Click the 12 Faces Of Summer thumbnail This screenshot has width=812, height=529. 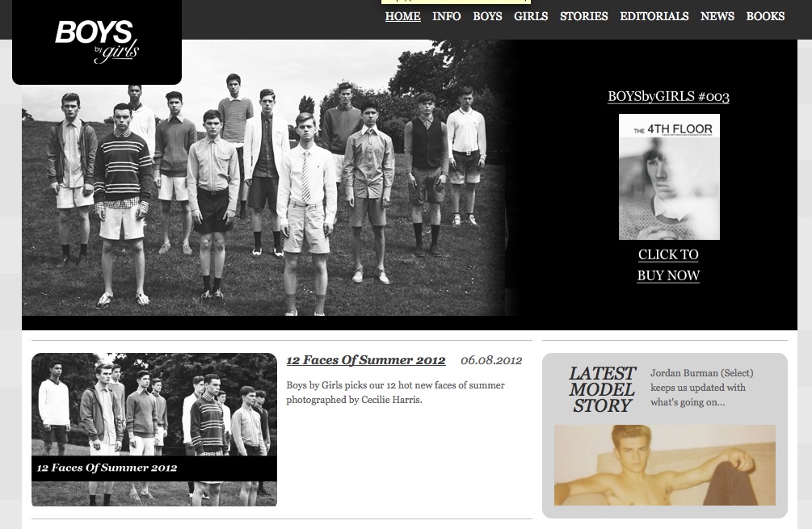click(x=154, y=430)
